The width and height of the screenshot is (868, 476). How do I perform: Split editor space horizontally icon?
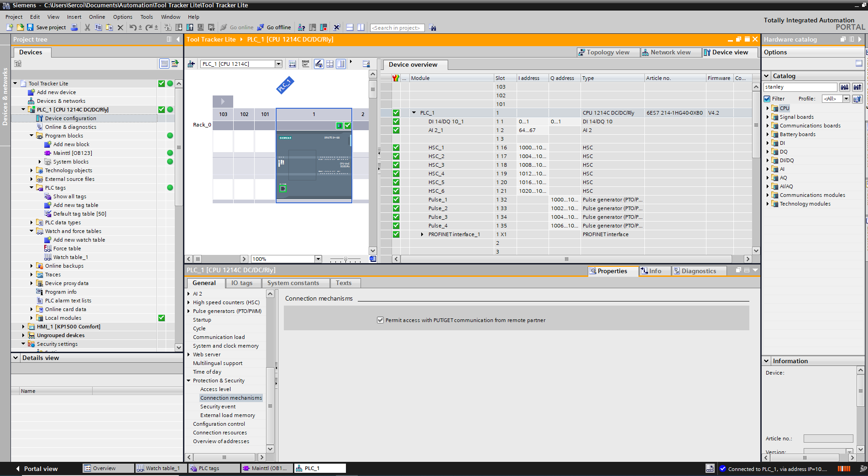coord(350,27)
